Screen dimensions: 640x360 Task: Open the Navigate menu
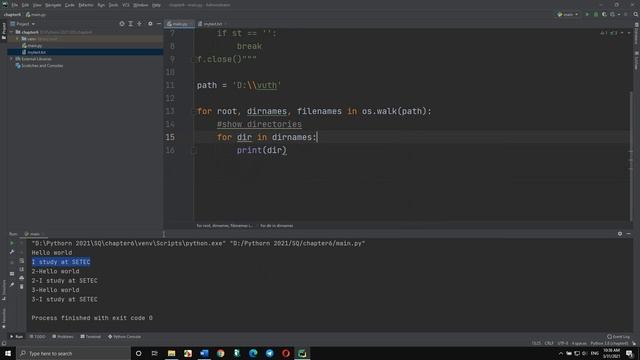click(53, 5)
